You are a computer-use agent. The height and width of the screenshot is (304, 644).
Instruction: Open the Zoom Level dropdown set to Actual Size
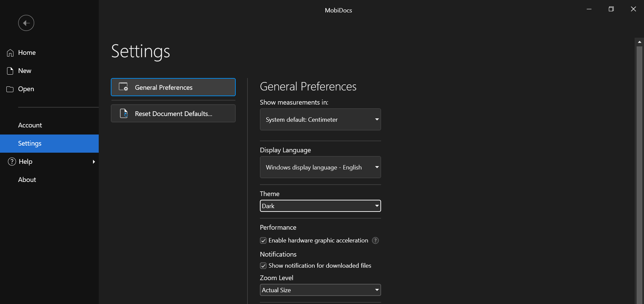pos(320,290)
